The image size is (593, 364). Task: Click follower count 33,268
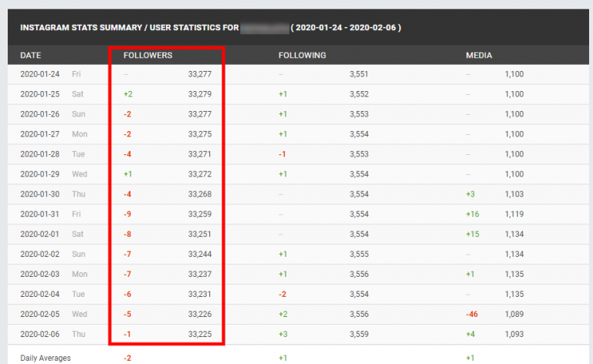[200, 194]
